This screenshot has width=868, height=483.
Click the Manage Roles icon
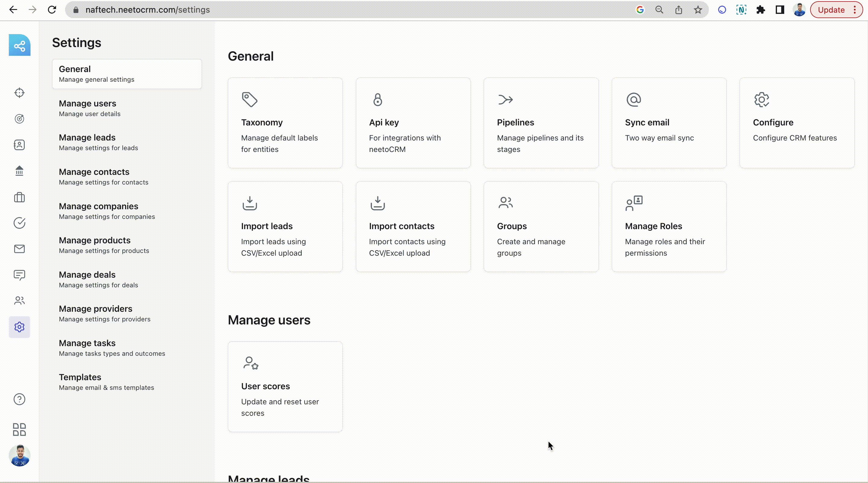pyautogui.click(x=634, y=203)
